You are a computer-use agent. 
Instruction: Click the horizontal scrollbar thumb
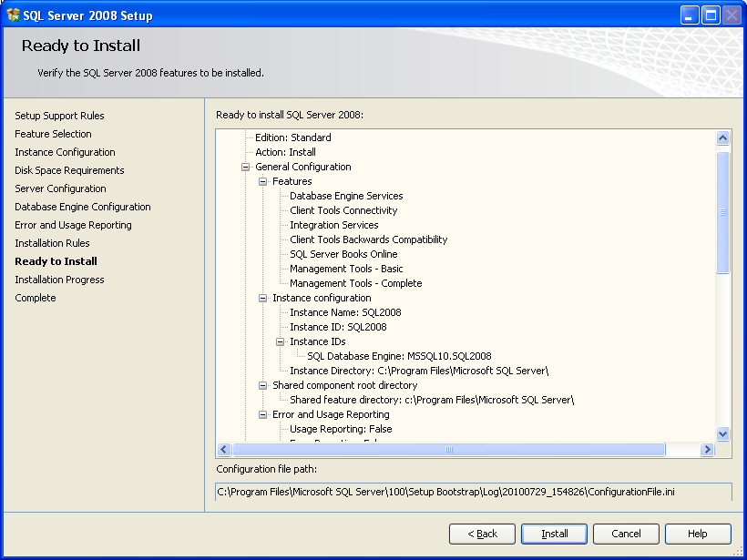pos(448,449)
